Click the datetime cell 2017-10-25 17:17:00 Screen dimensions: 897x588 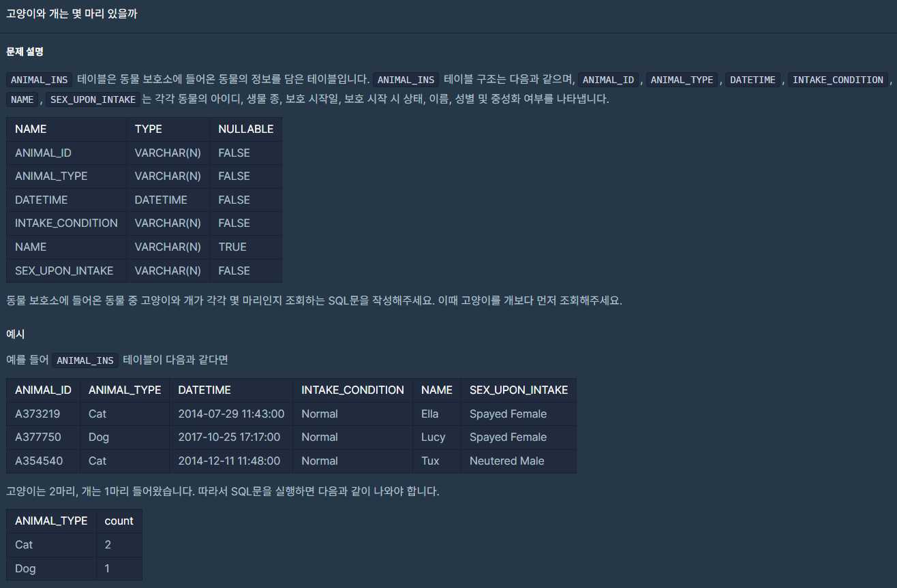coord(231,437)
